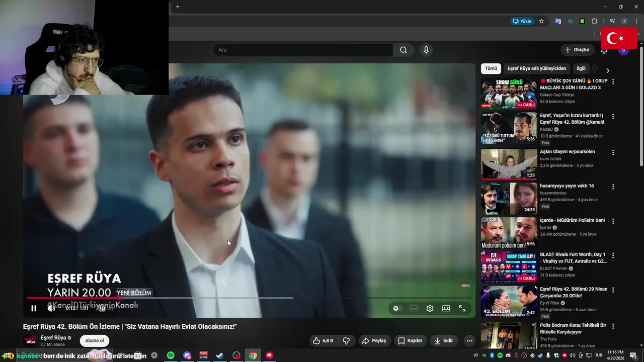Open options menu for BLAST Rivals Fort Worth video
Screen dimensions: 644x362
(613, 255)
